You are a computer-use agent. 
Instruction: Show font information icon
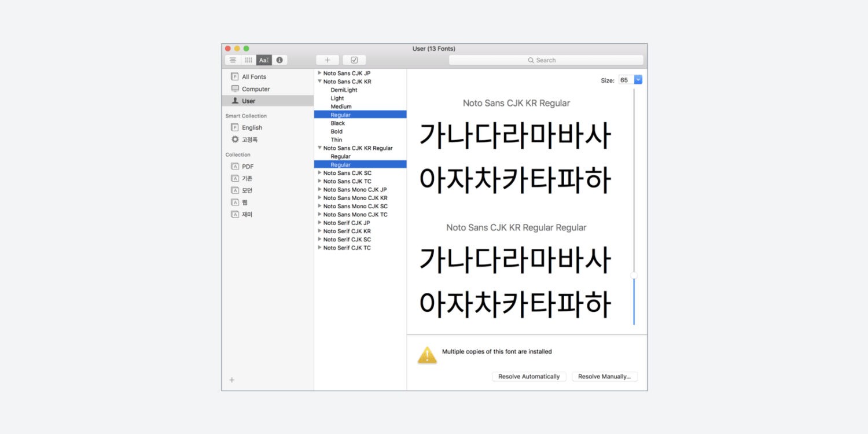(279, 60)
